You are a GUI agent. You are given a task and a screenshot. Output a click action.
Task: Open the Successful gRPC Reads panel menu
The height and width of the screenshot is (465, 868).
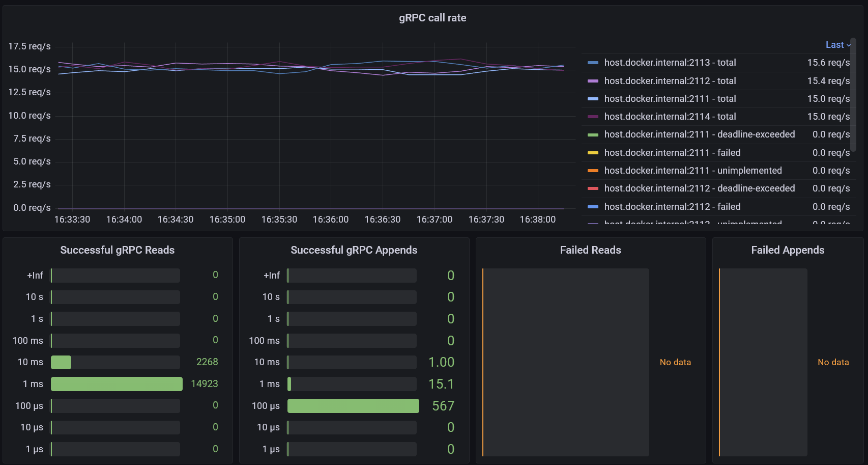point(117,250)
